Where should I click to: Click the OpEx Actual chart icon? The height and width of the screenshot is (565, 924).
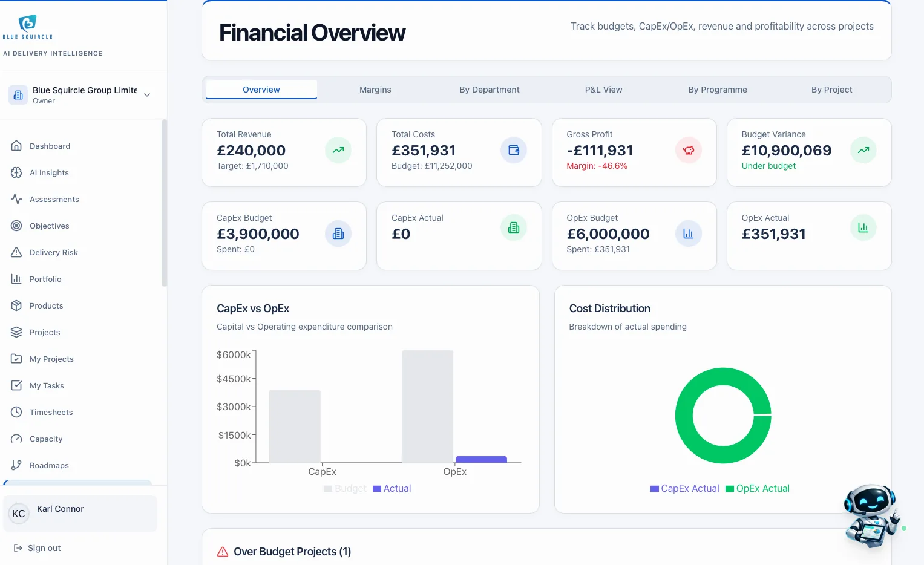coord(863,227)
